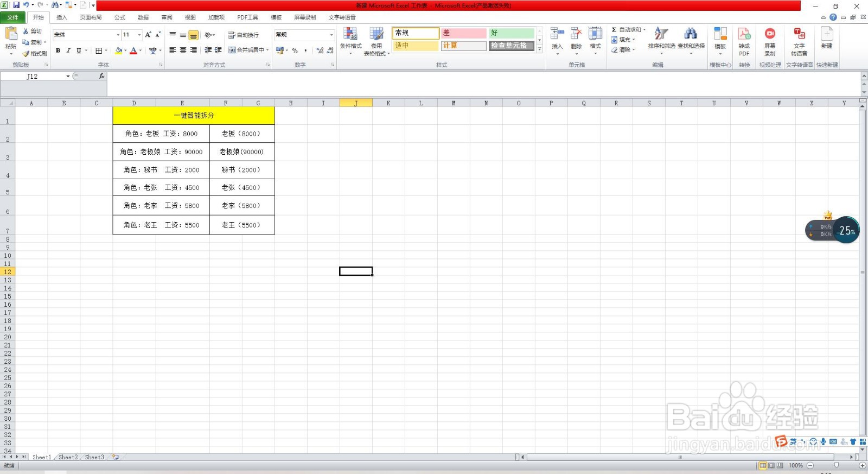Click the zoom slider in status bar

(x=836, y=465)
